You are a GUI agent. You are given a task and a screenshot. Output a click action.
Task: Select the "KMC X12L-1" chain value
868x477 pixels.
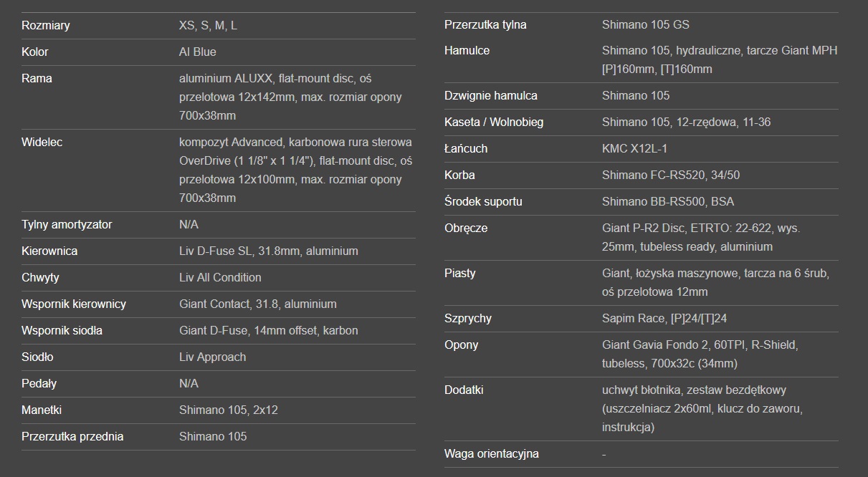point(634,149)
